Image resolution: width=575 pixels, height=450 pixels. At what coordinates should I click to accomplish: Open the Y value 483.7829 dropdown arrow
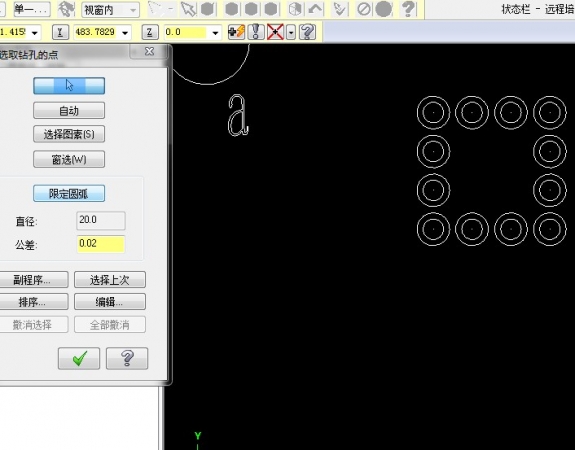pos(125,33)
